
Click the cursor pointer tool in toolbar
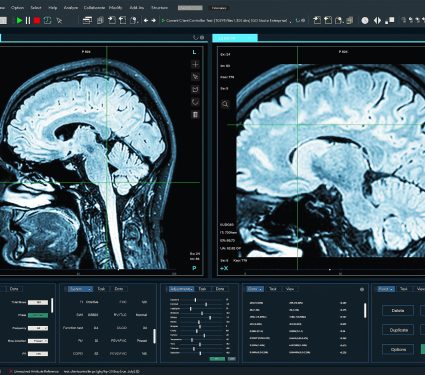click(x=59, y=21)
